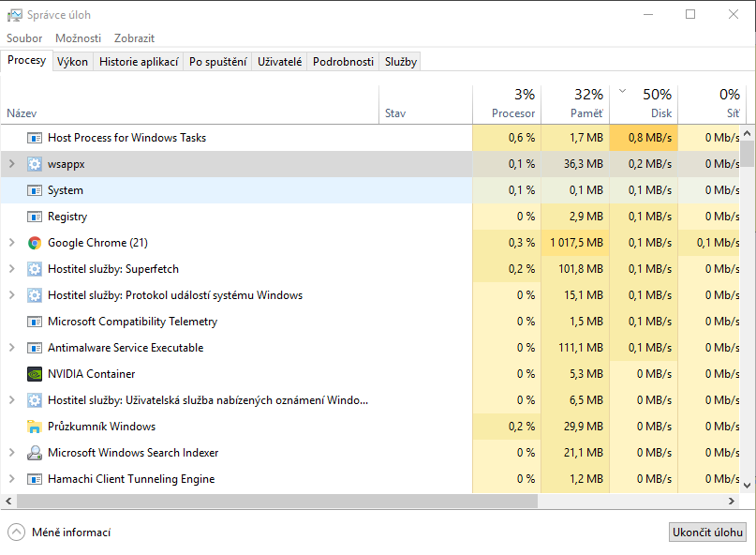Select the Průzkumník Windows folder icon
This screenshot has width=756, height=555.
[x=35, y=427]
